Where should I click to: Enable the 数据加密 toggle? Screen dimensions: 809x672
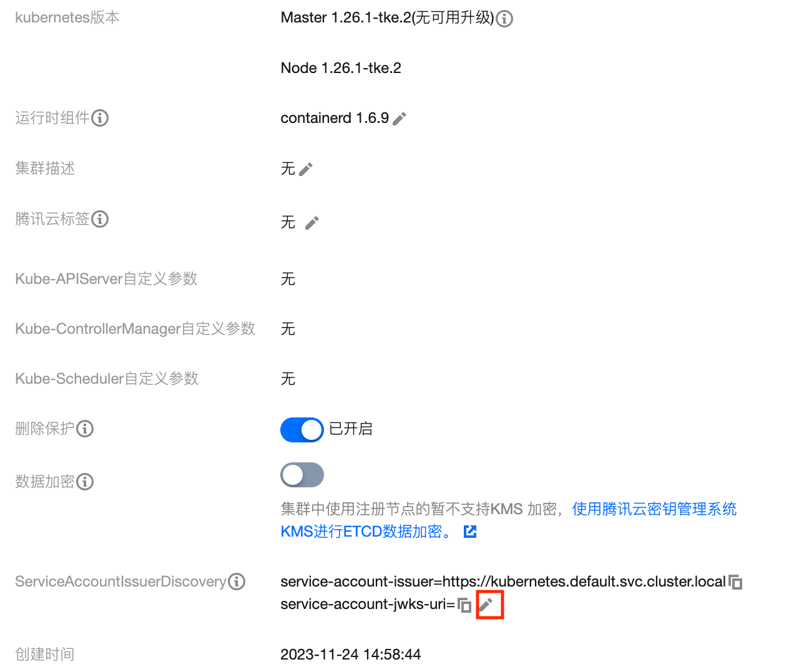302,475
